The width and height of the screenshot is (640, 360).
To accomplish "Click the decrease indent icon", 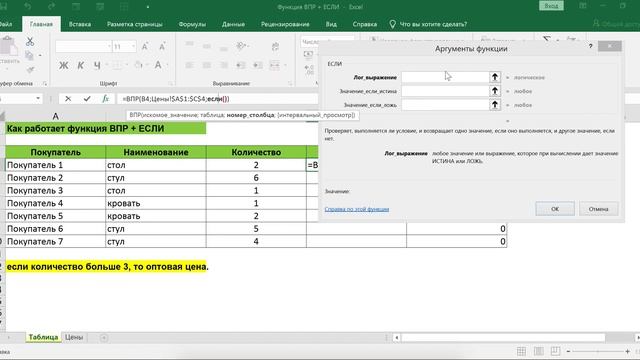I will (241, 65).
